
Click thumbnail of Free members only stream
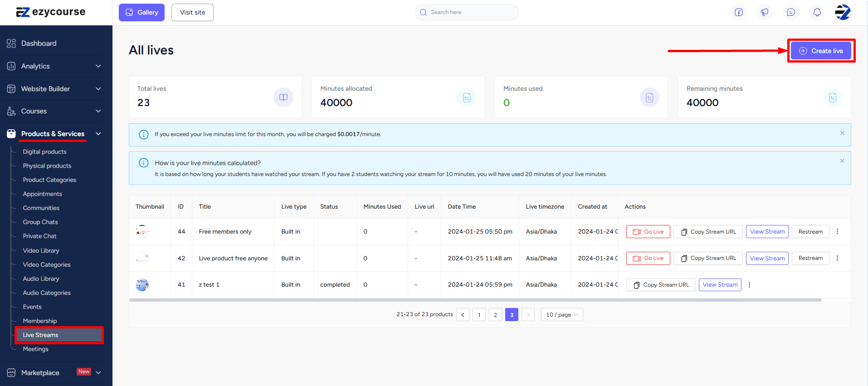[142, 231]
